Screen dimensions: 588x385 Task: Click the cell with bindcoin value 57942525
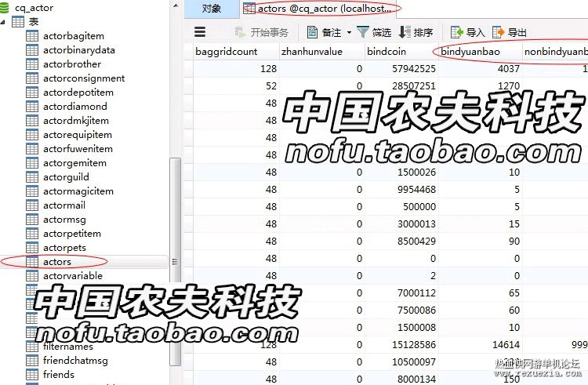click(401, 68)
